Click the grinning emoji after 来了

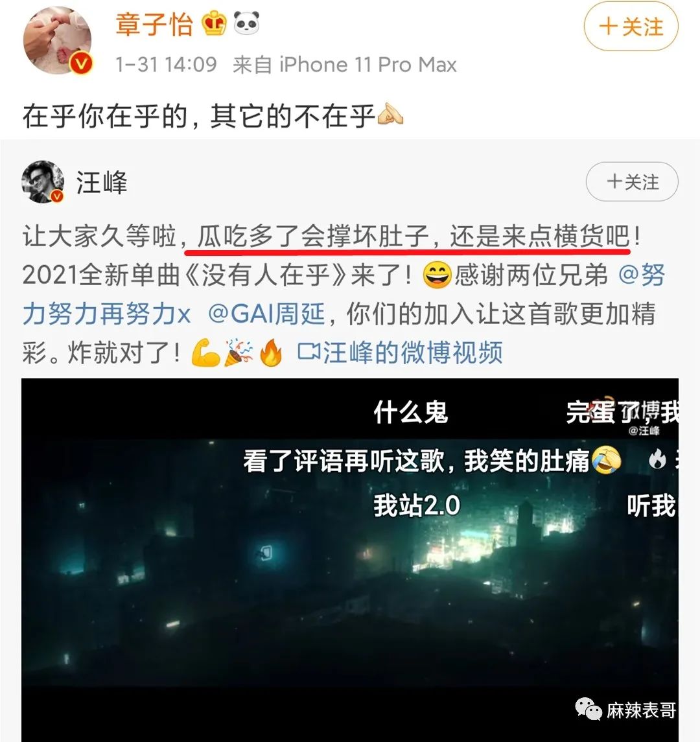436,275
